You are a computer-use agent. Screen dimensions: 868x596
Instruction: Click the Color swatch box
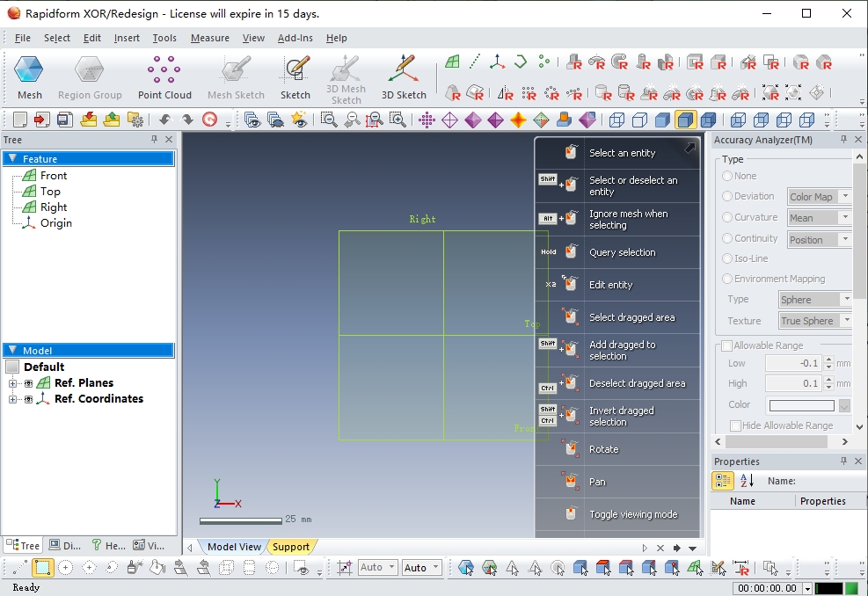click(x=800, y=405)
